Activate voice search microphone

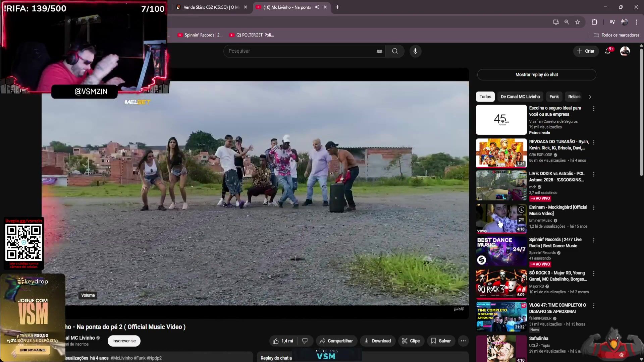[415, 51]
